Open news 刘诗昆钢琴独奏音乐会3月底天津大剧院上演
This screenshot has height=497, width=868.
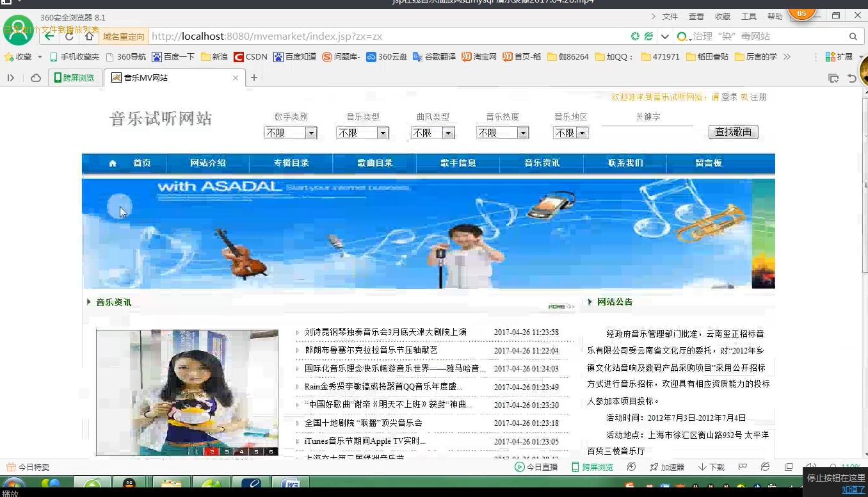[385, 332]
